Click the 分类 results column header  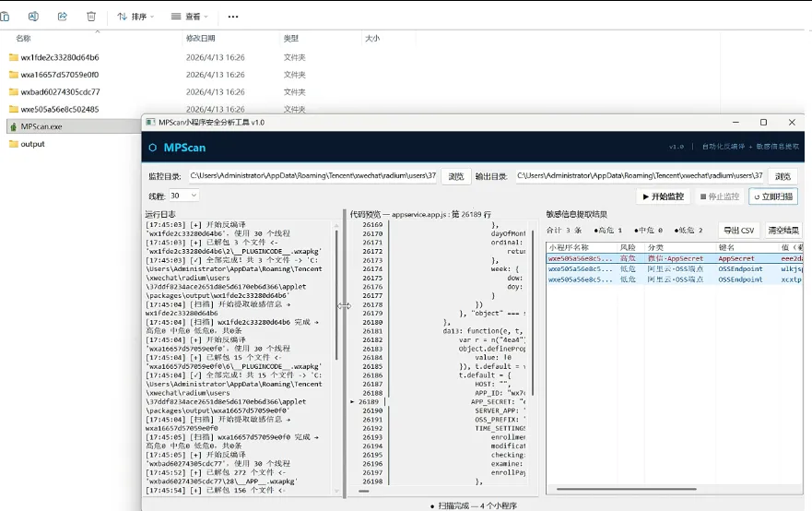pos(655,247)
